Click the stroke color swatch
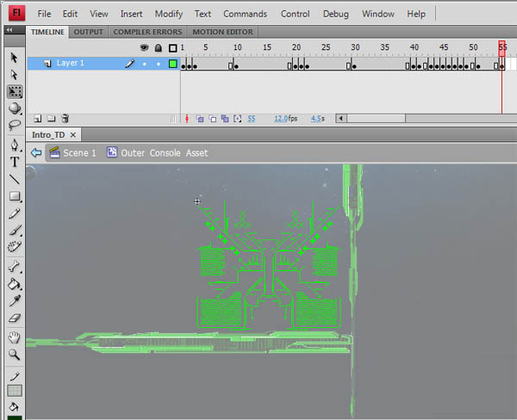Screen dimensions: 517x420 tap(15, 391)
